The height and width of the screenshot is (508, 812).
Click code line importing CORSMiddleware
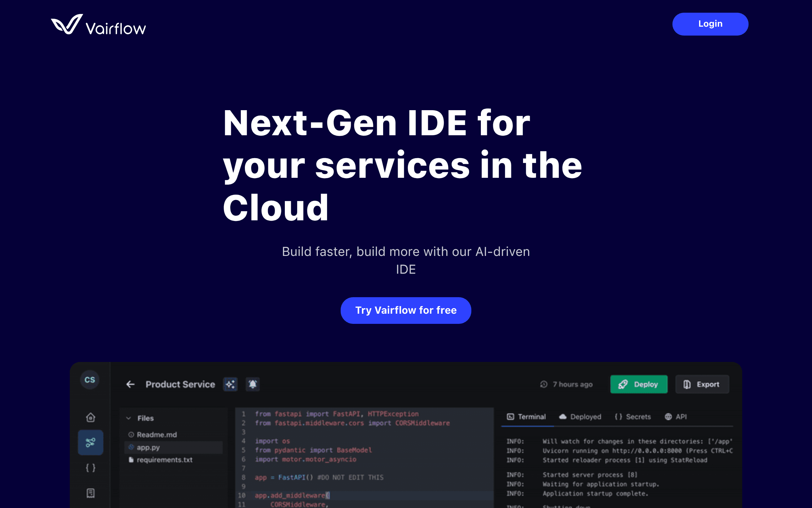click(352, 423)
